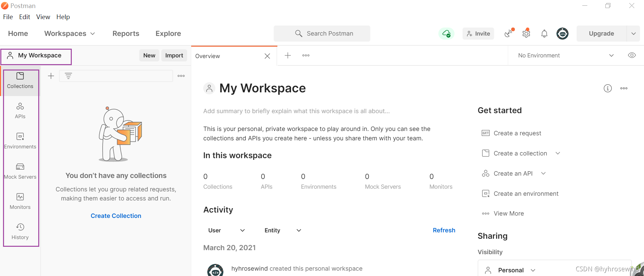This screenshot has width=644, height=276.
Task: Open the capture requests satellite icon
Action: 509,33
